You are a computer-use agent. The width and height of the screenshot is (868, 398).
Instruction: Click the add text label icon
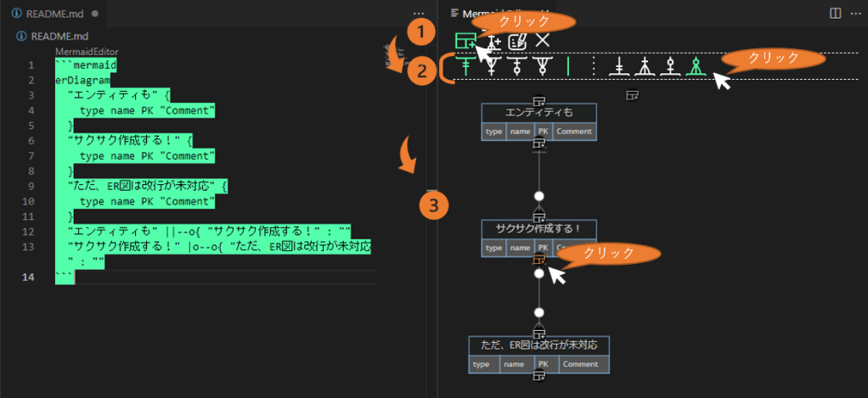tap(492, 40)
